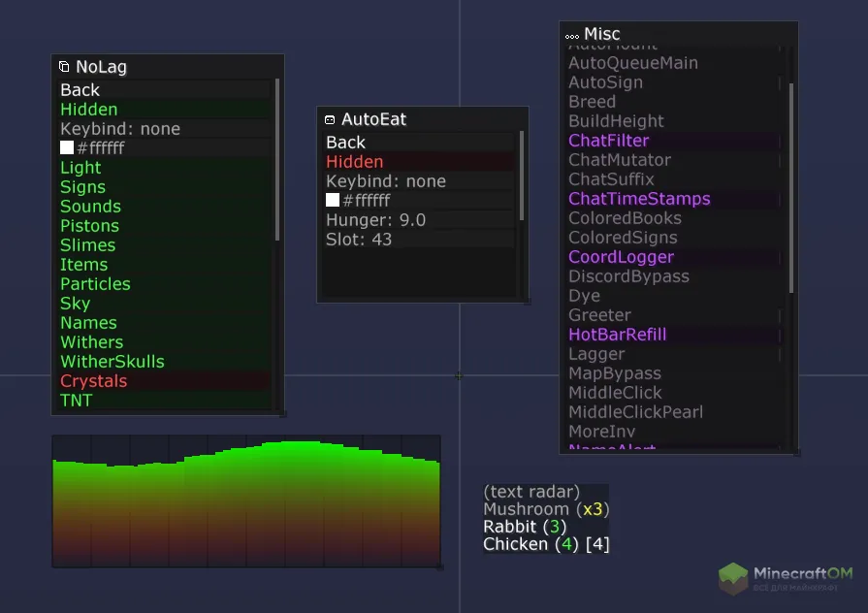Click resize handle at graph panel corner
This screenshot has width=868, height=613.
[x=439, y=566]
